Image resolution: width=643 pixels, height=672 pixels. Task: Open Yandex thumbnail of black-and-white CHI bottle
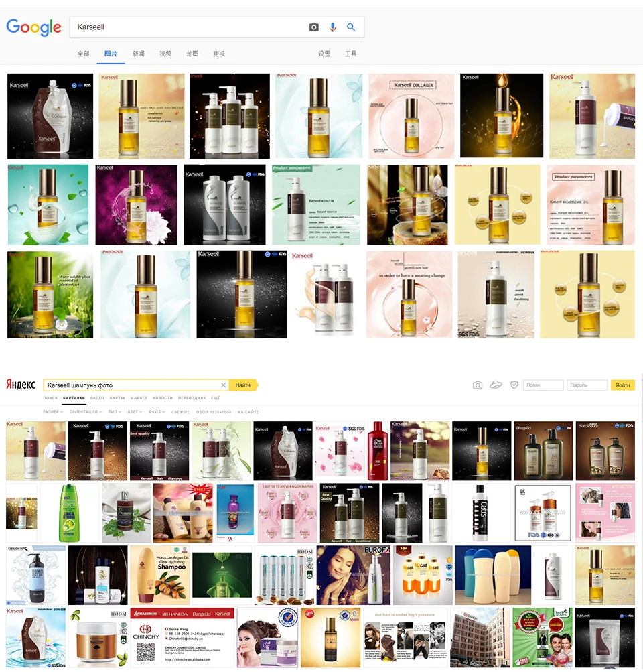[x=480, y=513]
